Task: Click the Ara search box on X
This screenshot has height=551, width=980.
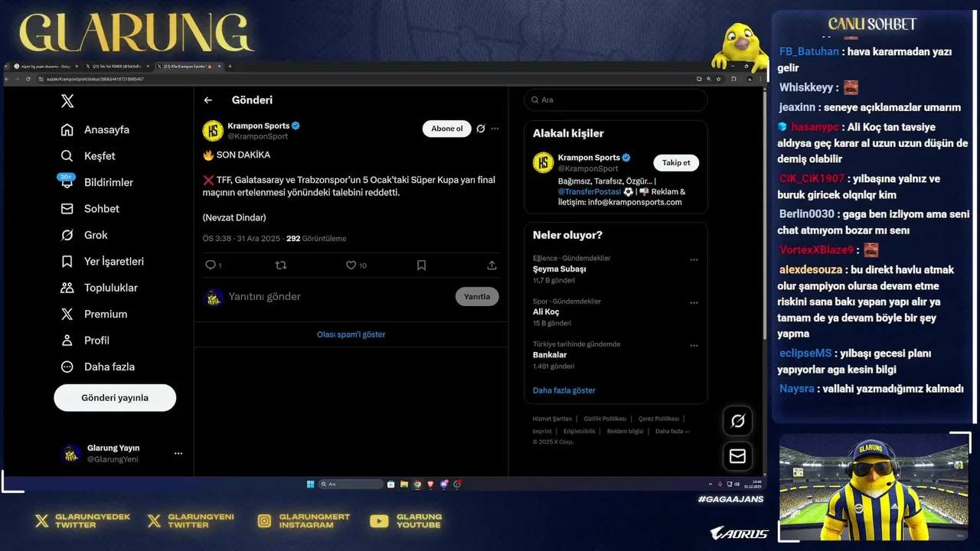Action: (616, 100)
